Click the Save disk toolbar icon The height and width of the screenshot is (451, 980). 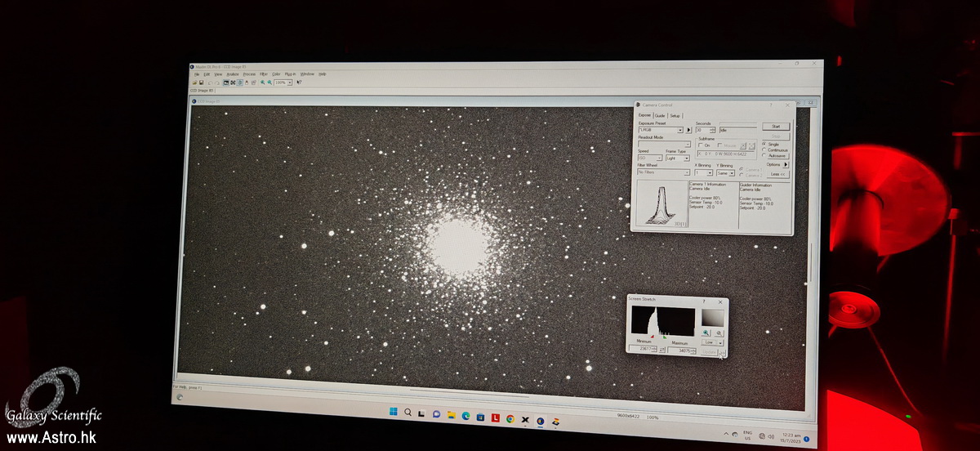click(202, 83)
